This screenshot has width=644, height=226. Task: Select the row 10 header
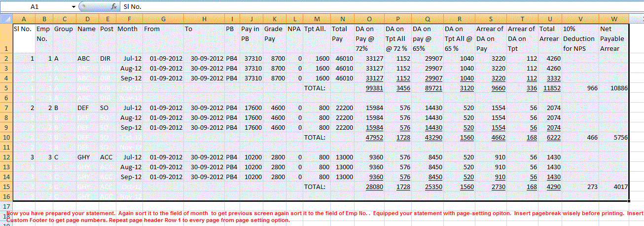click(x=6, y=137)
